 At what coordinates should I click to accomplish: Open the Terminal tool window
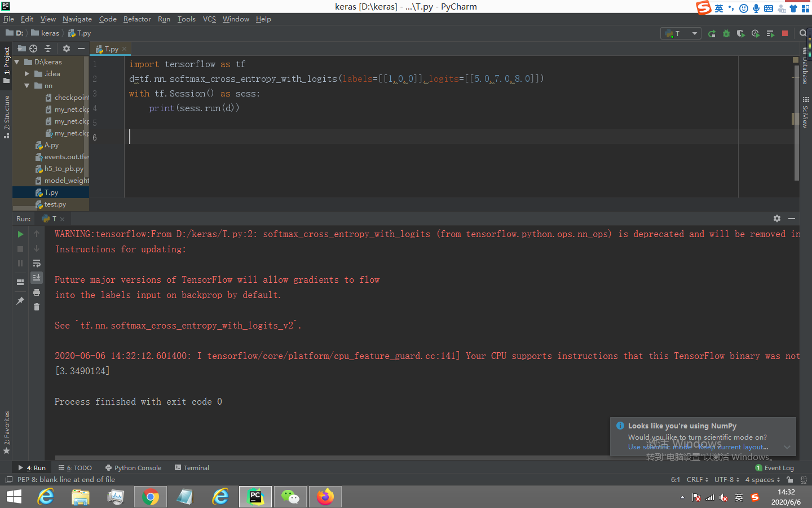(x=192, y=467)
